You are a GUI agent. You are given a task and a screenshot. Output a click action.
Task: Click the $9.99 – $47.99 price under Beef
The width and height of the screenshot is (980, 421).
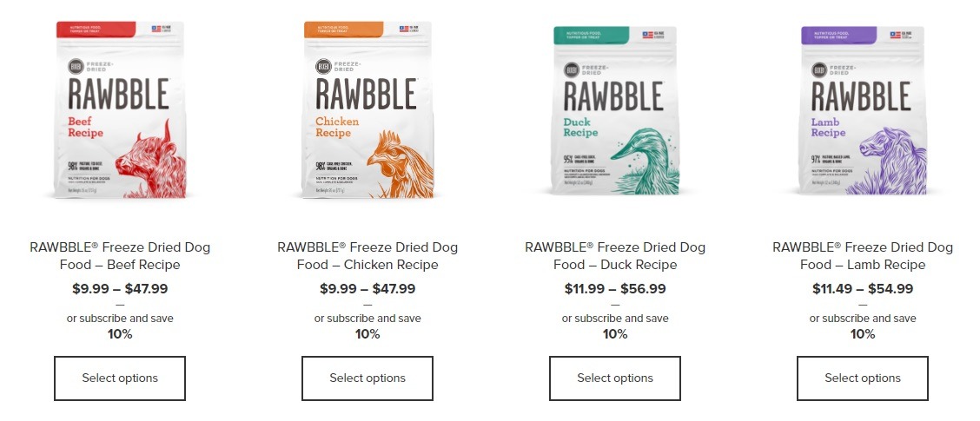[120, 288]
